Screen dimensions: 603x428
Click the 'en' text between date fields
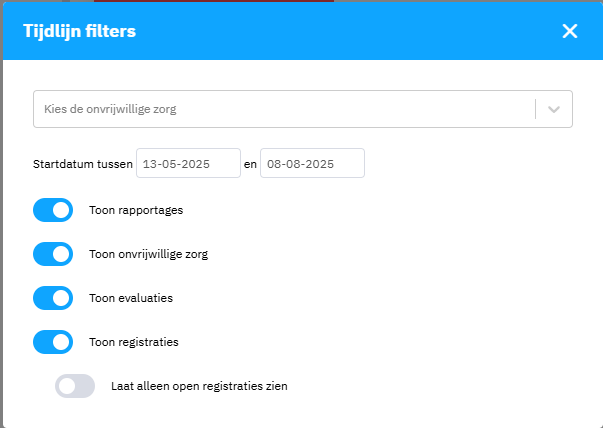click(250, 164)
